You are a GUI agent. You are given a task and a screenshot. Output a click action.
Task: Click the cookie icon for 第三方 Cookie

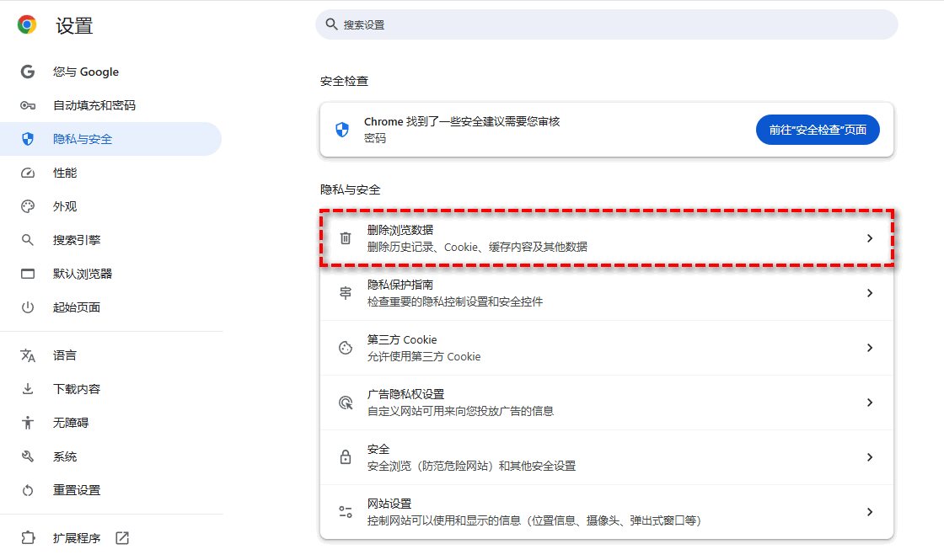coord(345,348)
